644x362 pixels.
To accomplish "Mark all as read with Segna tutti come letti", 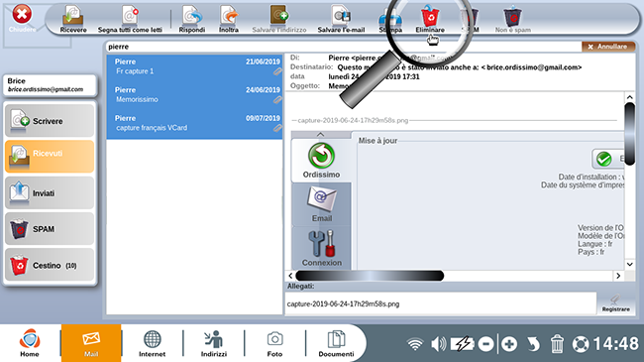I will coord(130,19).
